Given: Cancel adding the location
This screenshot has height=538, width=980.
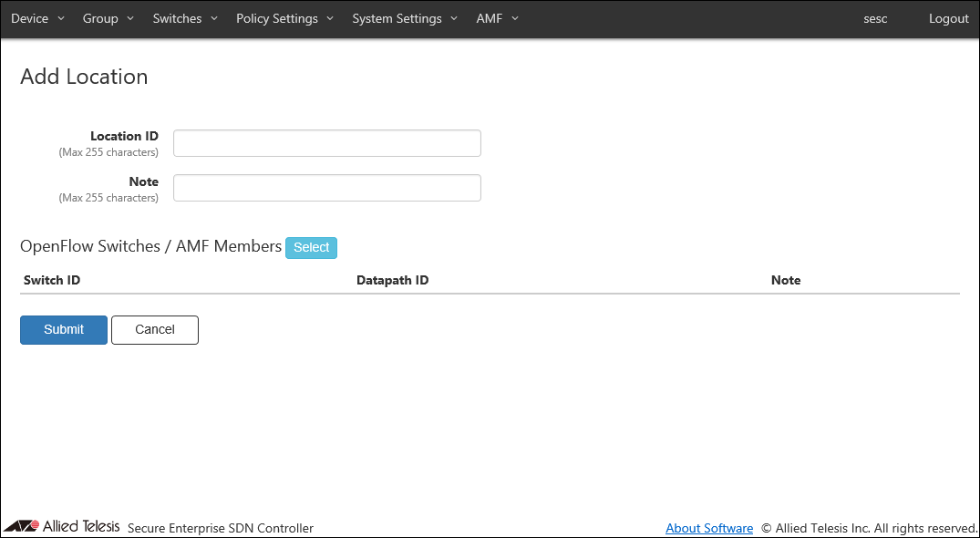Looking at the screenshot, I should point(155,330).
